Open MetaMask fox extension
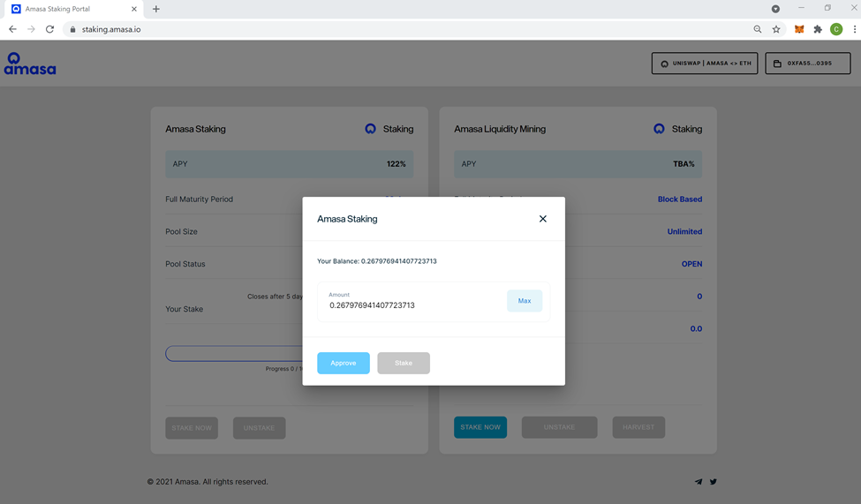 tap(799, 29)
